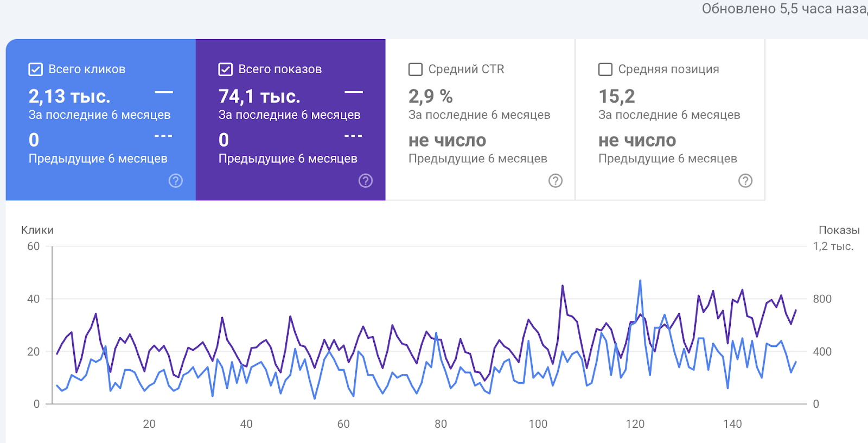Click question mark icon in Средний CTR card
Screen dimensions: 868x443
556,181
